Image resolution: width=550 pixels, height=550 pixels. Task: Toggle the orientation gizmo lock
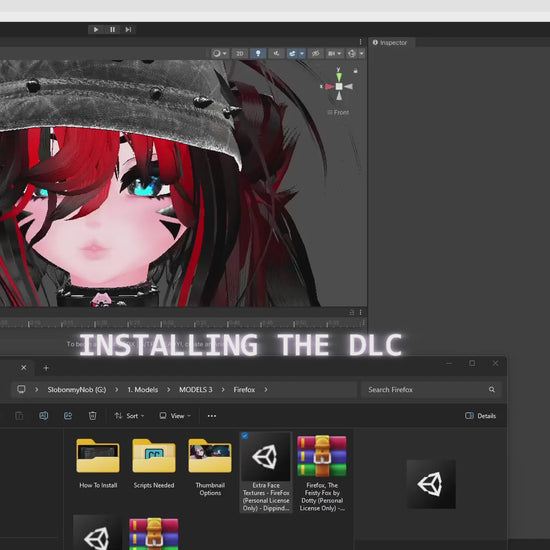pos(355,71)
